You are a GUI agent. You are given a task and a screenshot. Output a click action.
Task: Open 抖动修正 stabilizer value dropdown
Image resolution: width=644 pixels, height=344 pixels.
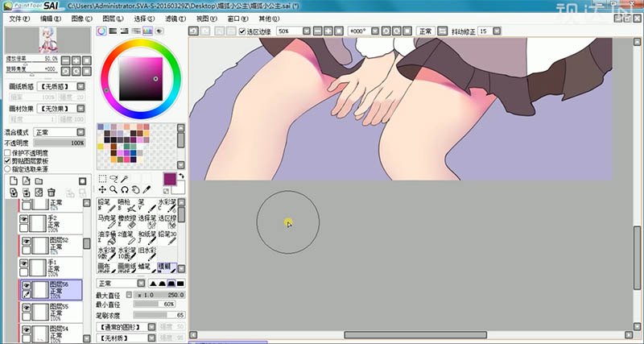(497, 31)
